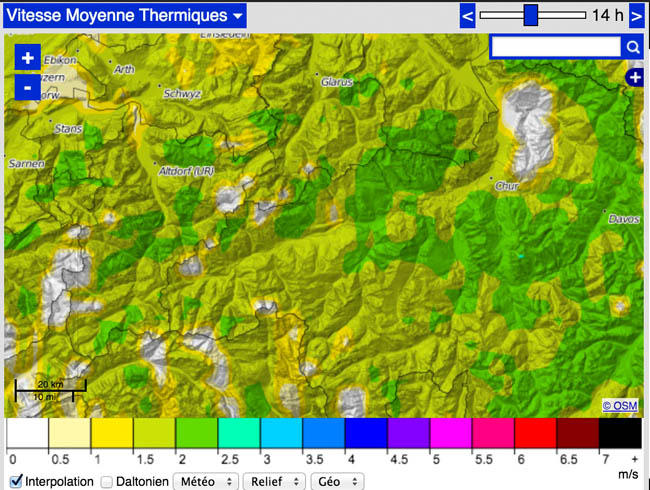The image size is (650, 490).
Task: Open the layers plus button below the search box
Action: click(634, 78)
